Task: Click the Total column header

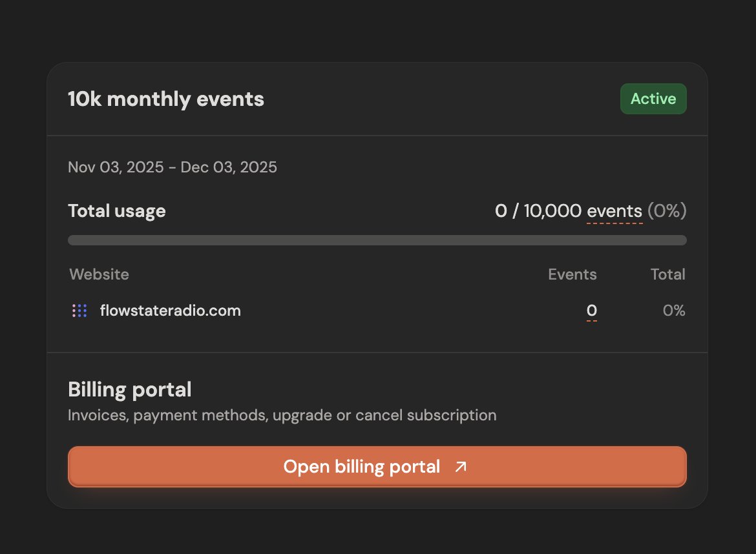Action: 668,274
